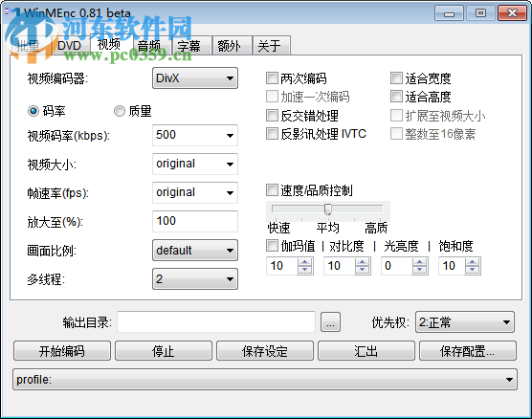Click the 输出目录 text field
This screenshot has height=419, width=532.
click(x=216, y=322)
